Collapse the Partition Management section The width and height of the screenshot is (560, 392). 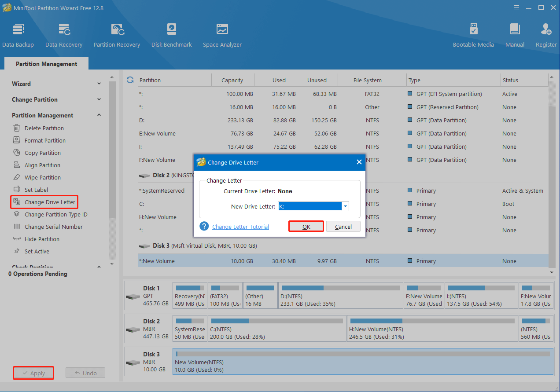[x=99, y=115]
